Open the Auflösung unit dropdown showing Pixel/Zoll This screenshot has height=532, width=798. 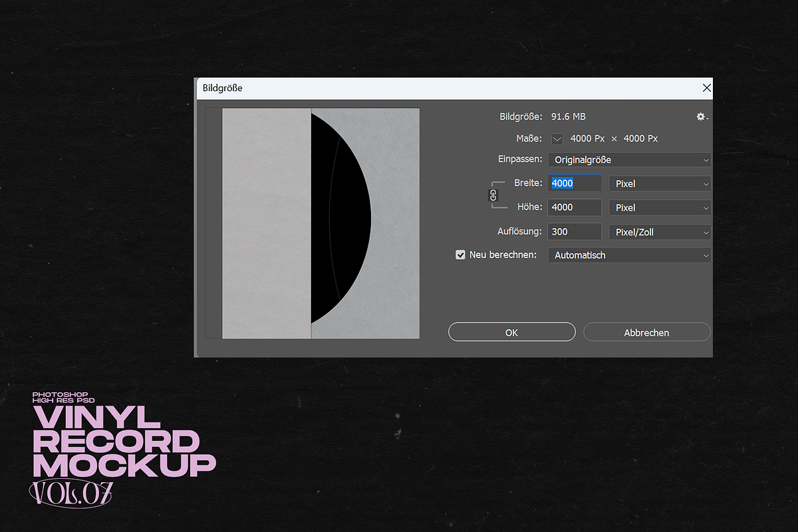tap(660, 231)
